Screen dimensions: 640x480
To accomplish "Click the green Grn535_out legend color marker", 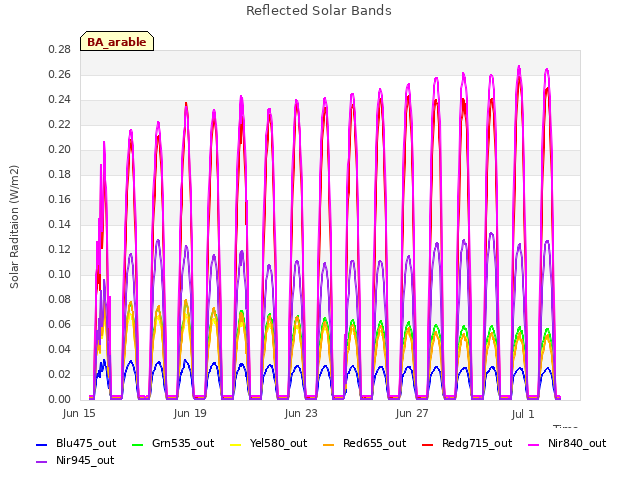I will (138, 444).
